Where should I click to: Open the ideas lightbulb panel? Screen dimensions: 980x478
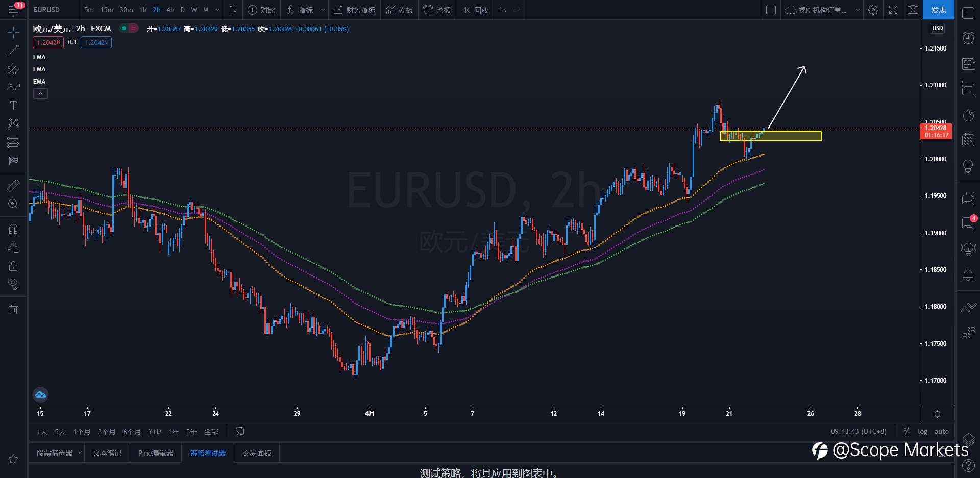(x=968, y=166)
